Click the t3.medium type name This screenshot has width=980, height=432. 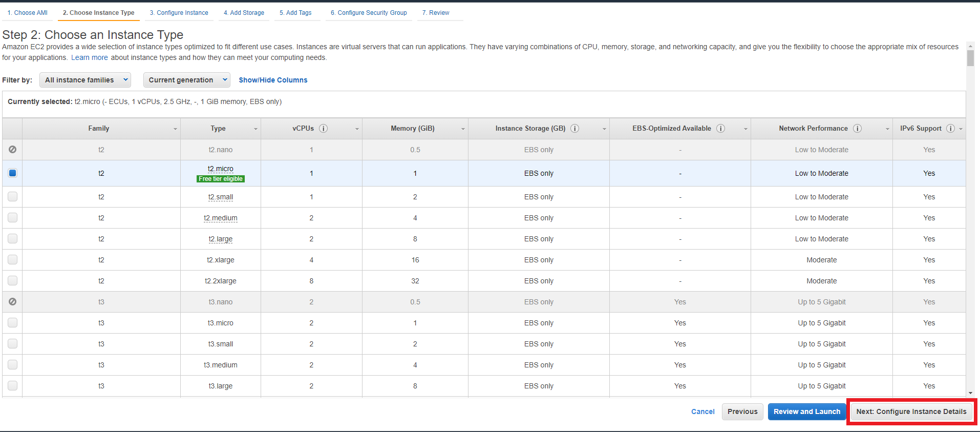[x=221, y=365]
